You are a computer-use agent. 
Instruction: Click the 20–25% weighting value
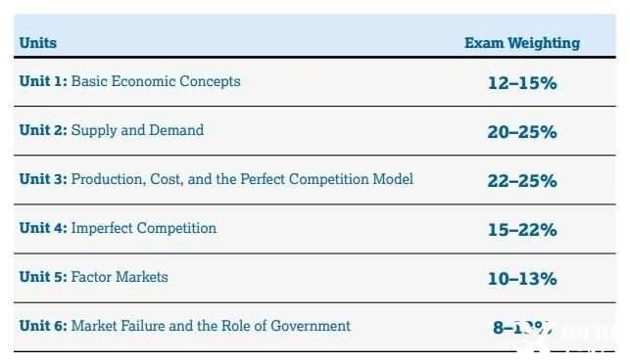(x=522, y=132)
